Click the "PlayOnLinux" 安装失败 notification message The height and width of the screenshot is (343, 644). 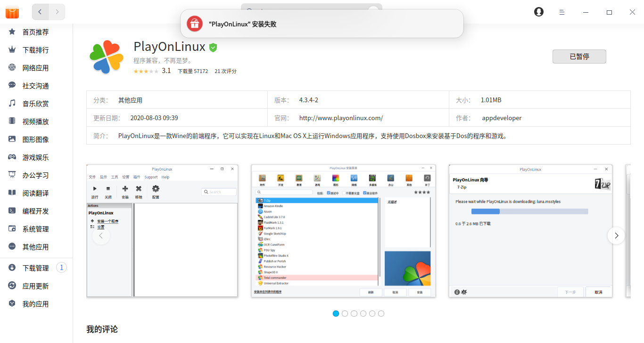243,24
